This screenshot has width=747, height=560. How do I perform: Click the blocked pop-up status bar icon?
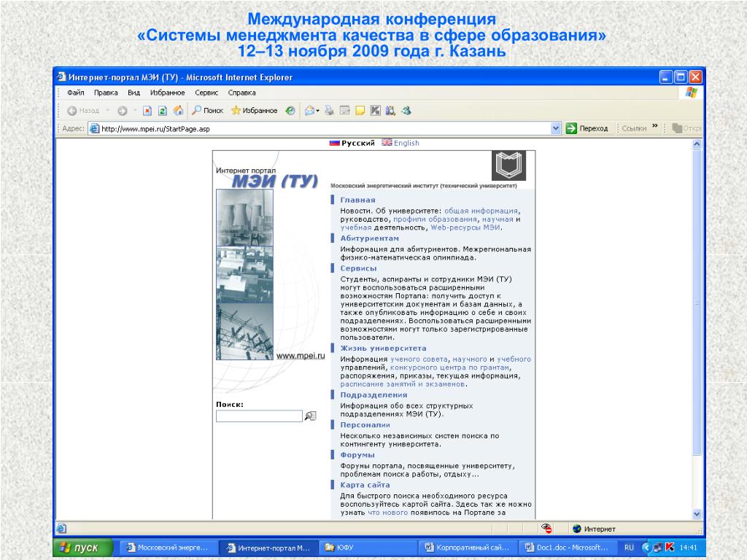[546, 529]
